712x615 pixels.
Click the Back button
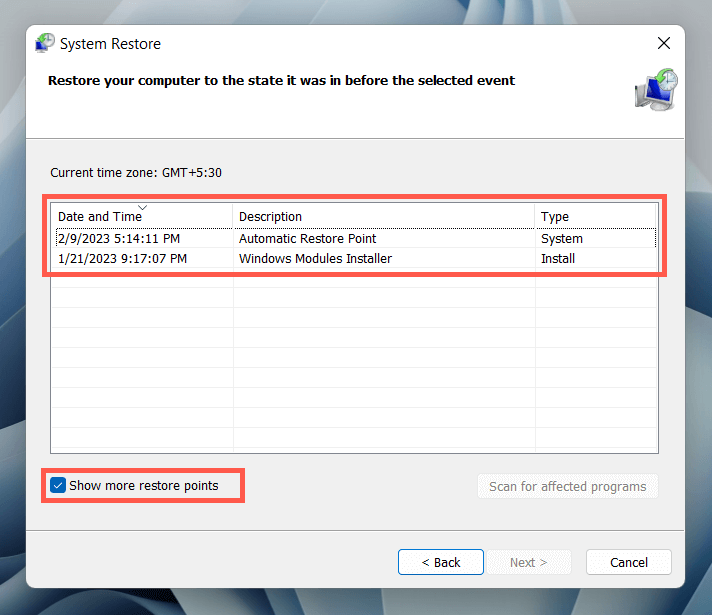(x=440, y=562)
